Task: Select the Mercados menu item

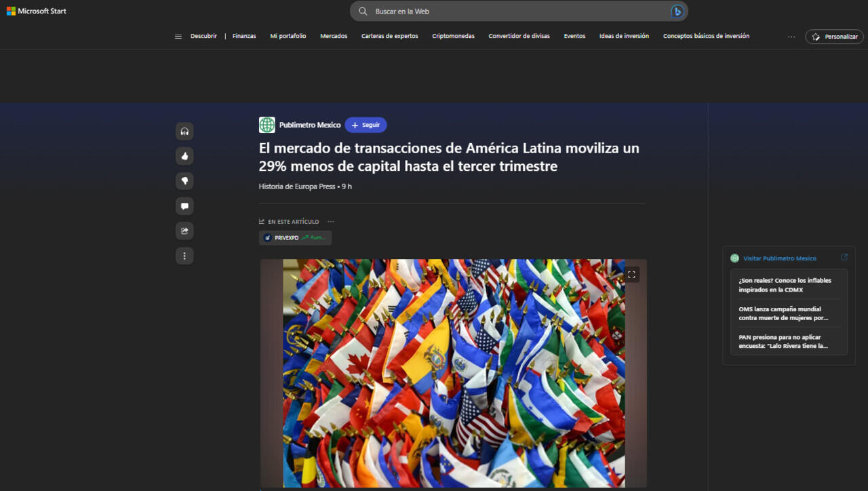Action: [x=334, y=37]
